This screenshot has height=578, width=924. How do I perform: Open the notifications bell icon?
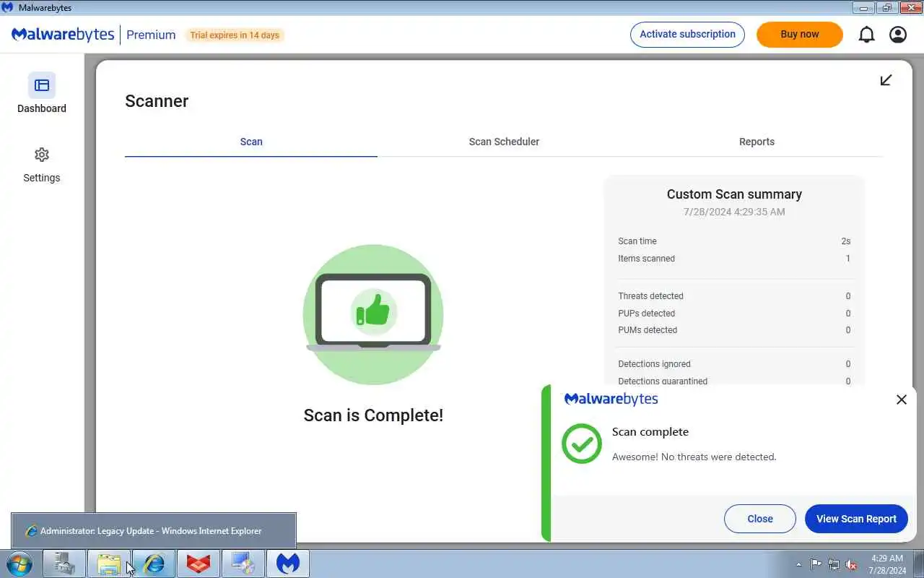click(866, 35)
